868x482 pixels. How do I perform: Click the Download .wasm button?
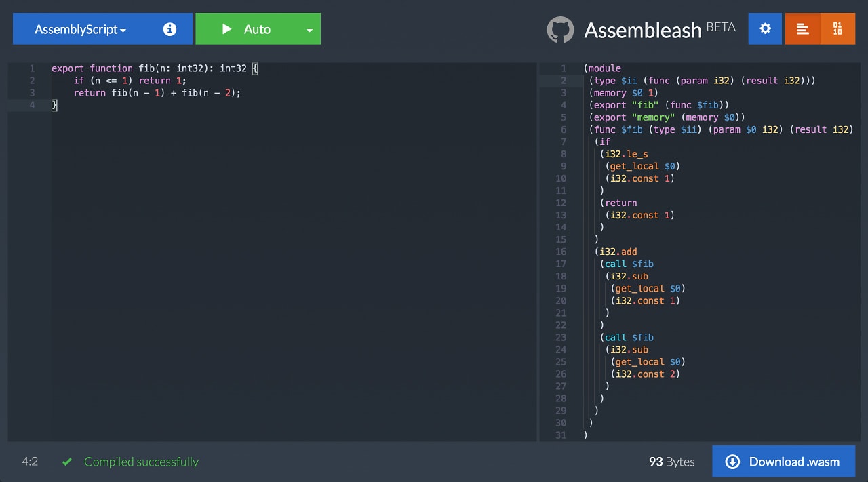783,461
